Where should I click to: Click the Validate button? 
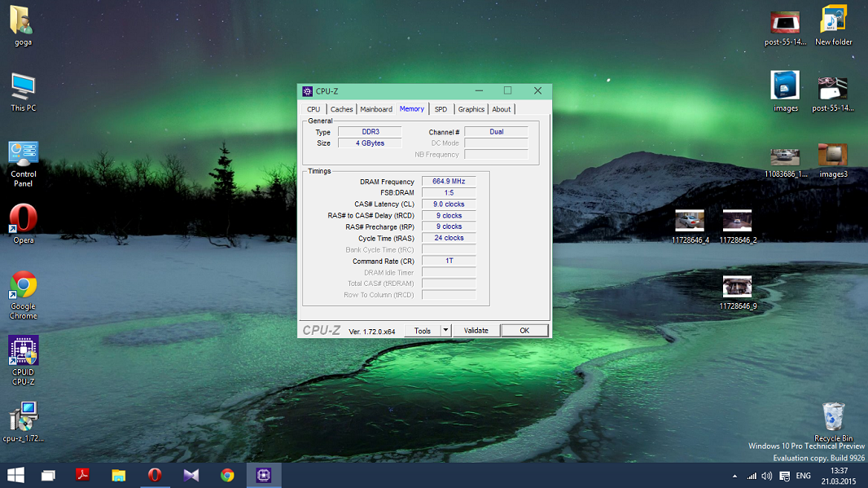pyautogui.click(x=476, y=331)
